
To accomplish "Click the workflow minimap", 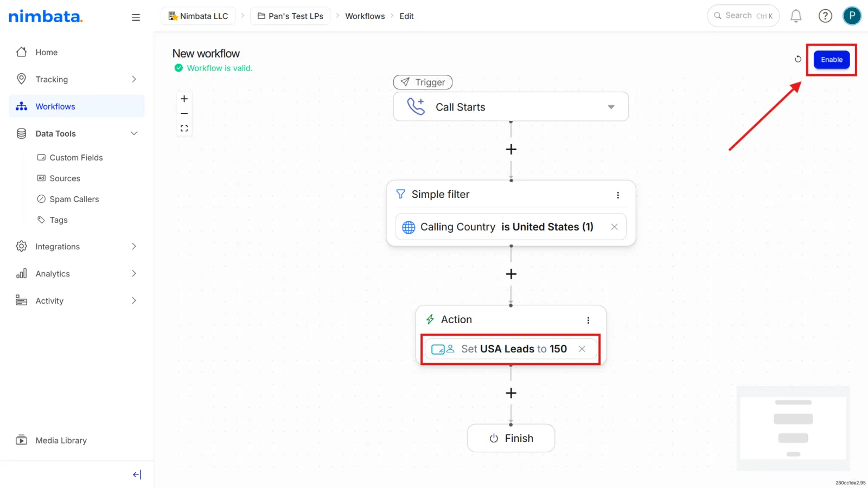I will coord(793,428).
